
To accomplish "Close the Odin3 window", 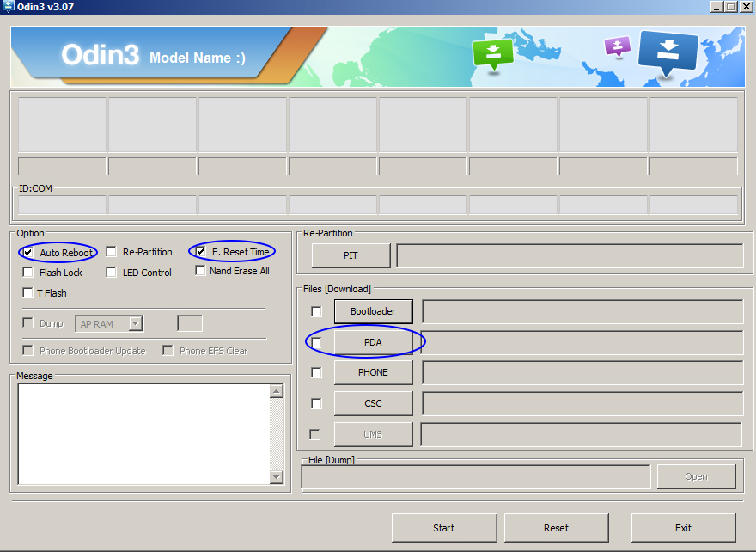I will [746, 7].
